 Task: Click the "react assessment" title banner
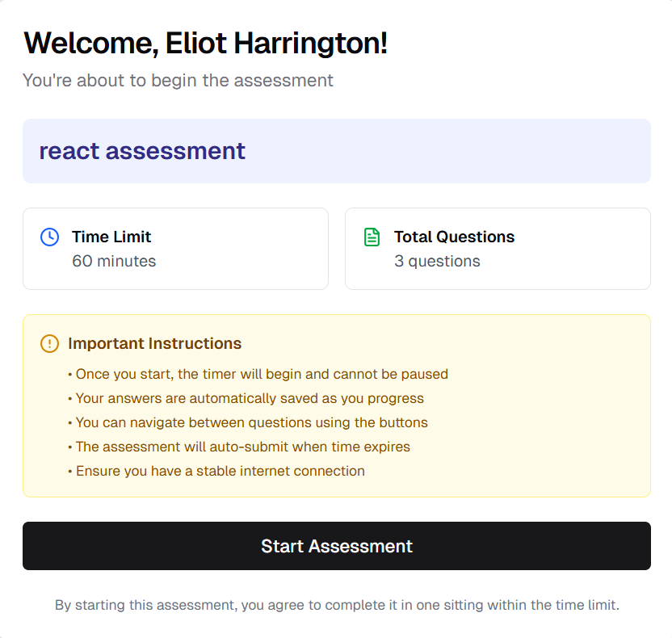[142, 151]
